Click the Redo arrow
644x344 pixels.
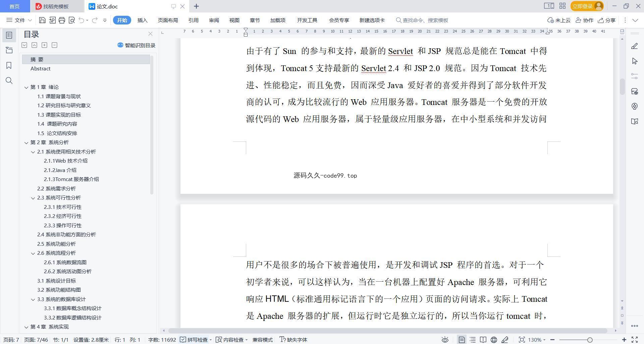(95, 20)
